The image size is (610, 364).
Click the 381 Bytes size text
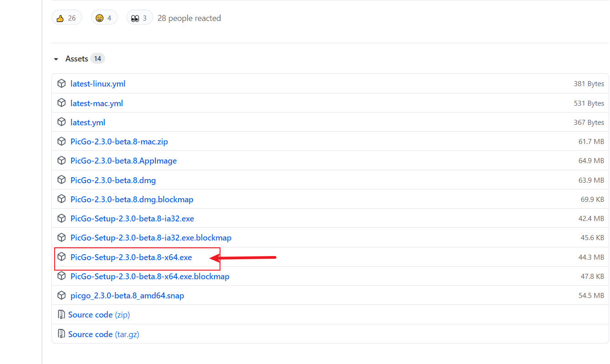click(589, 84)
